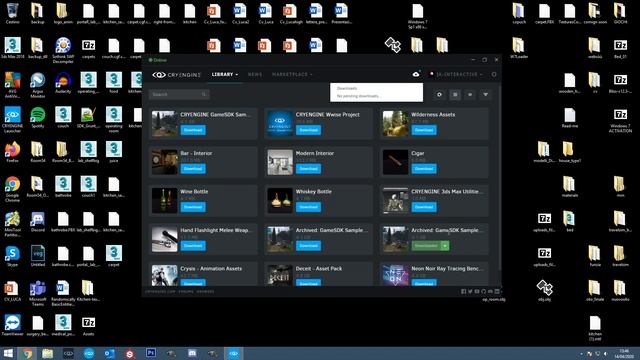Open the filter dropdown arrow above the asset grid

pos(485,94)
